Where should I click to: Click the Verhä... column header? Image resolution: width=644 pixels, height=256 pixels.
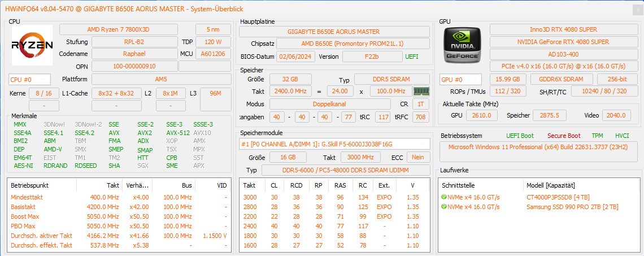(137, 185)
